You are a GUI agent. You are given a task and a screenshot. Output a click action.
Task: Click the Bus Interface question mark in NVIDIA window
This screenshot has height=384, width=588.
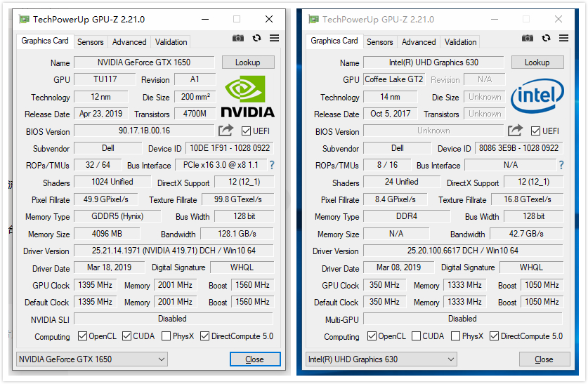coord(272,165)
